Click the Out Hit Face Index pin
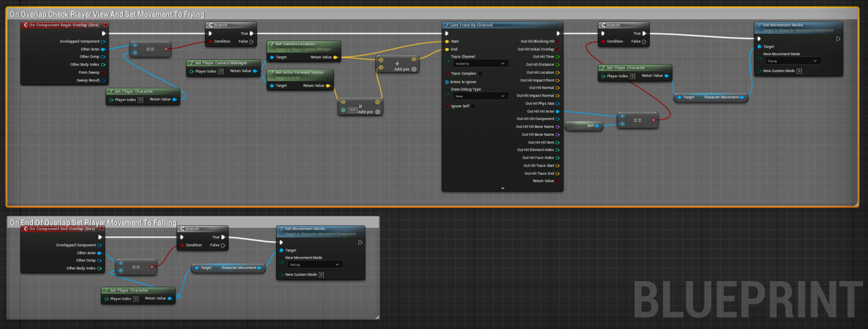 pyautogui.click(x=558, y=158)
